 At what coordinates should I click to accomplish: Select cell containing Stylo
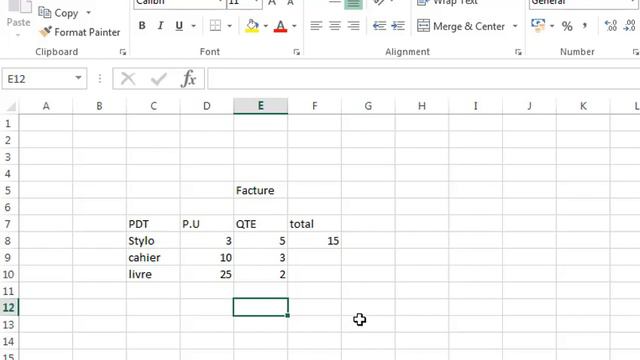[153, 241]
